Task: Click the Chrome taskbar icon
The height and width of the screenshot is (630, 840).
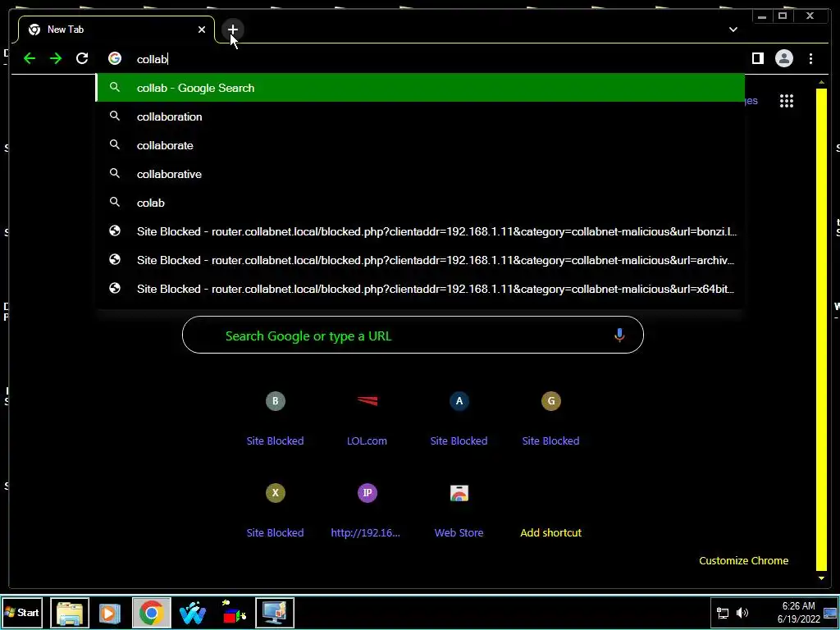Action: click(152, 612)
